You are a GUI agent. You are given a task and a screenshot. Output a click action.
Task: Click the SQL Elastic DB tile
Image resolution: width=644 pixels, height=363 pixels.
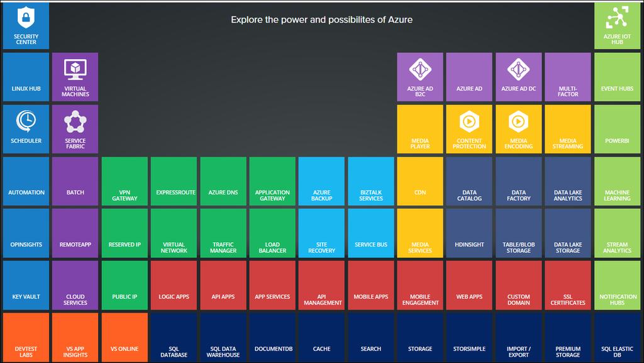coord(618,338)
